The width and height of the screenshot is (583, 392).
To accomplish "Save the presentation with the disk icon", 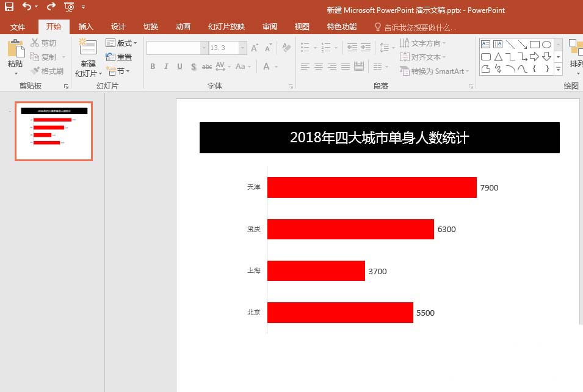I will pyautogui.click(x=9, y=6).
